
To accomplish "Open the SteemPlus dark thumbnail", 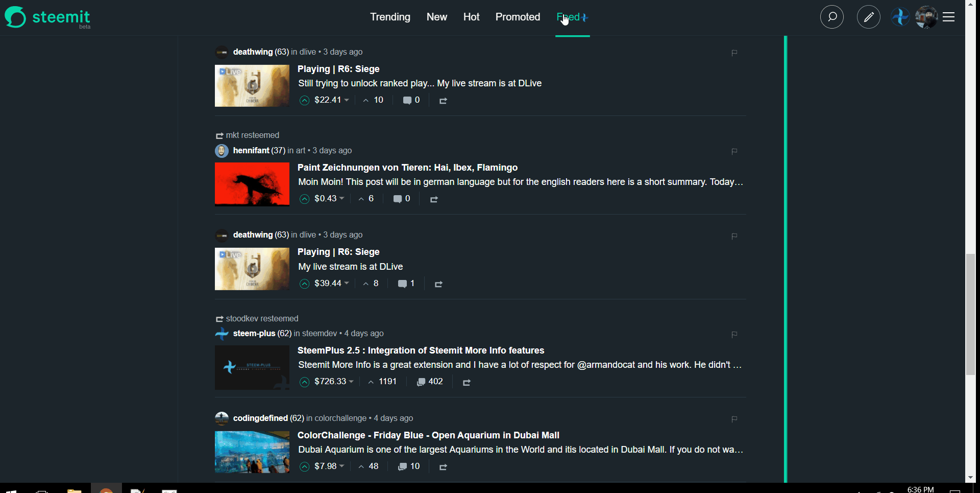I will [x=252, y=368].
